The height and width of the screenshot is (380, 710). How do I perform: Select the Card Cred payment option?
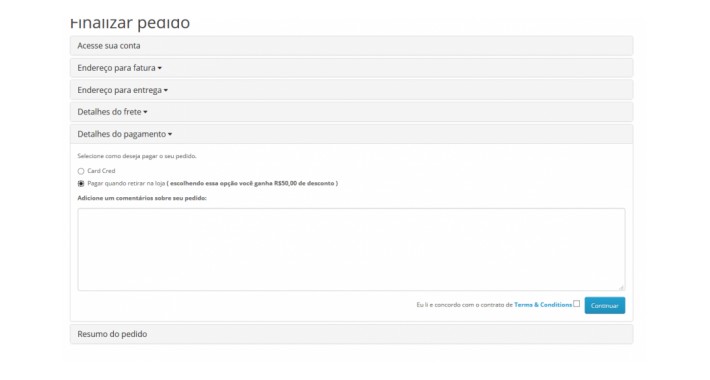click(81, 171)
